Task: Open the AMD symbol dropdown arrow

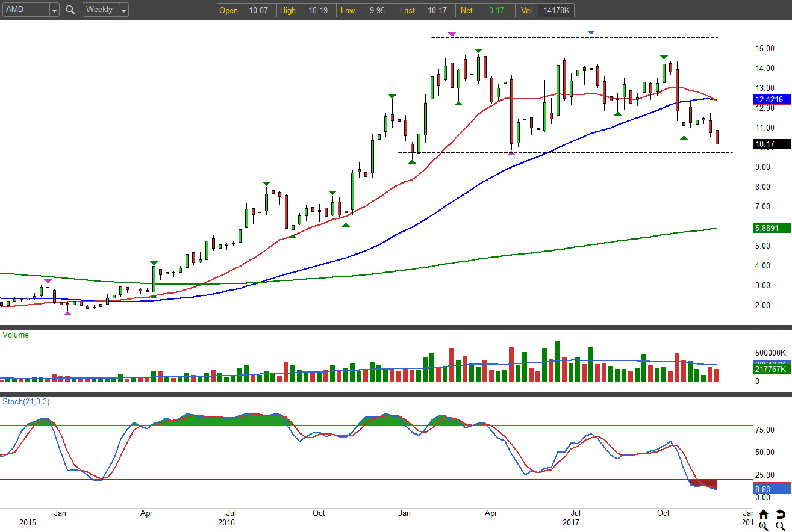Action: pyautogui.click(x=54, y=10)
